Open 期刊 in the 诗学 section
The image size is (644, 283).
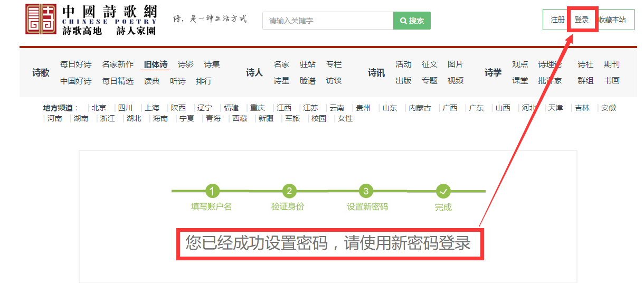[612, 64]
